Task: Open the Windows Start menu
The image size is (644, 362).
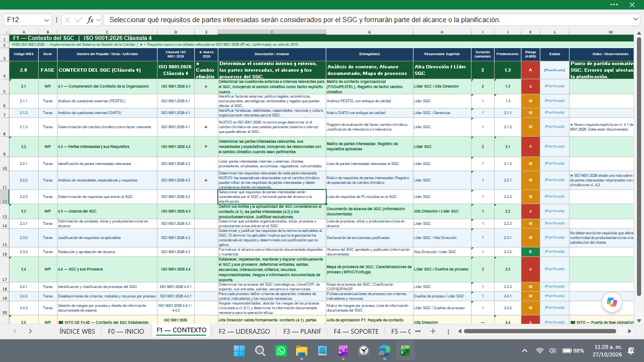Action: click(x=239, y=351)
